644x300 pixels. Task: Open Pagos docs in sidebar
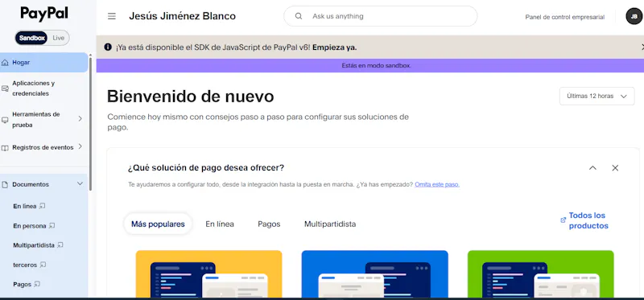(23, 284)
